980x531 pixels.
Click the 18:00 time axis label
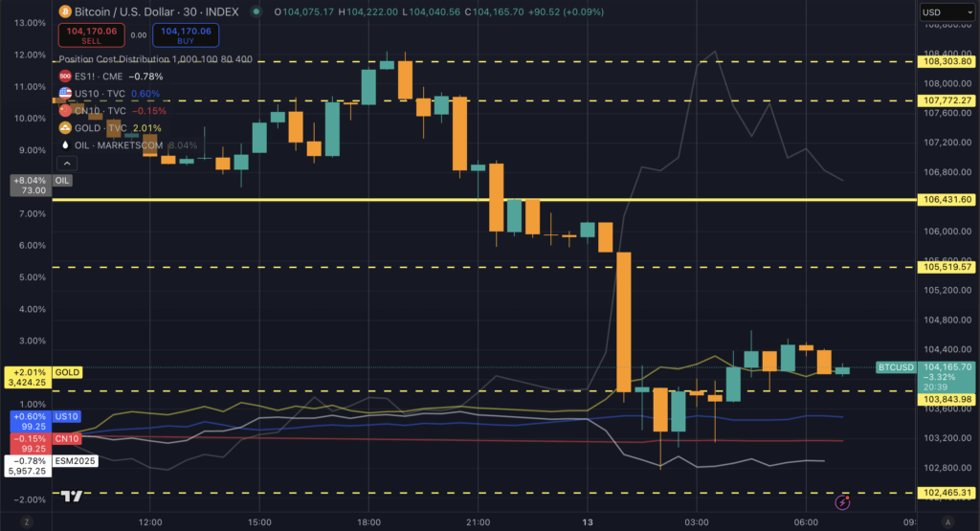coord(368,522)
